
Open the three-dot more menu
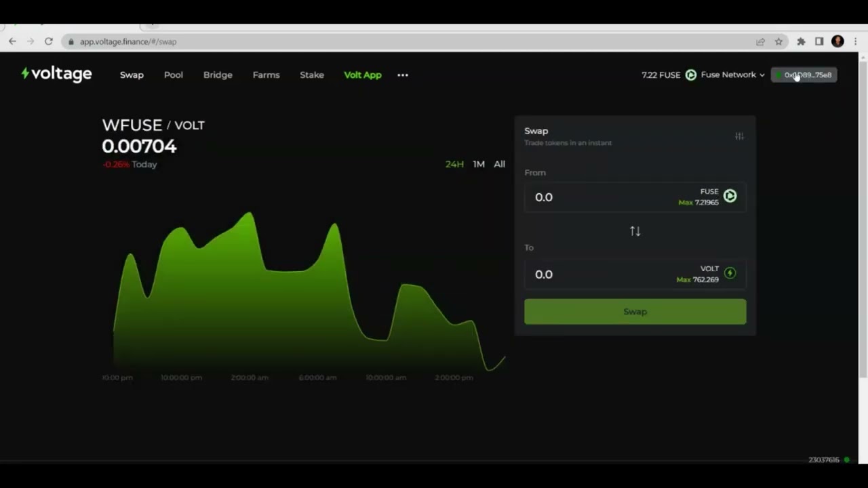[x=403, y=75]
